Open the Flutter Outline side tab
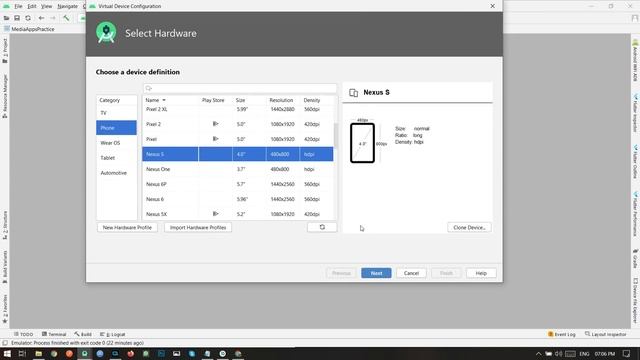The image size is (640, 360). [x=635, y=162]
